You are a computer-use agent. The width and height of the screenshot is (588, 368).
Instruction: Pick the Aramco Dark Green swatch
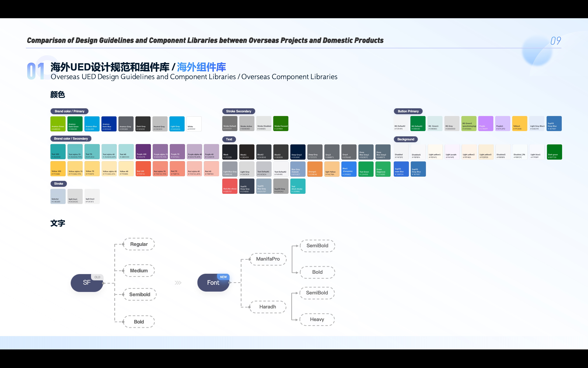coord(75,124)
